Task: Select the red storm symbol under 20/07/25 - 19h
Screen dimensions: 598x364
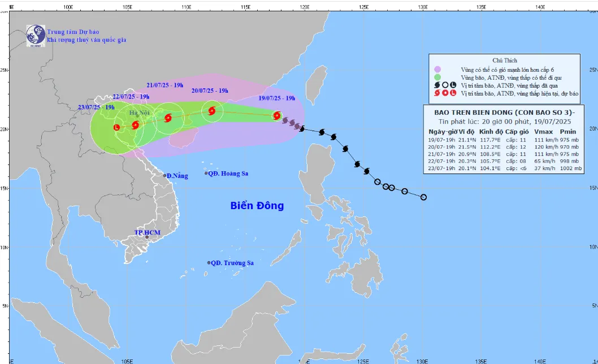Action: (x=212, y=111)
